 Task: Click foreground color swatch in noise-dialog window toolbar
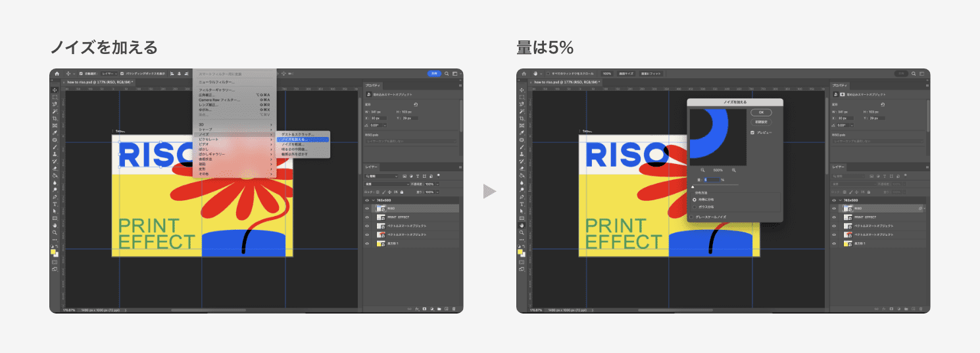(x=521, y=251)
